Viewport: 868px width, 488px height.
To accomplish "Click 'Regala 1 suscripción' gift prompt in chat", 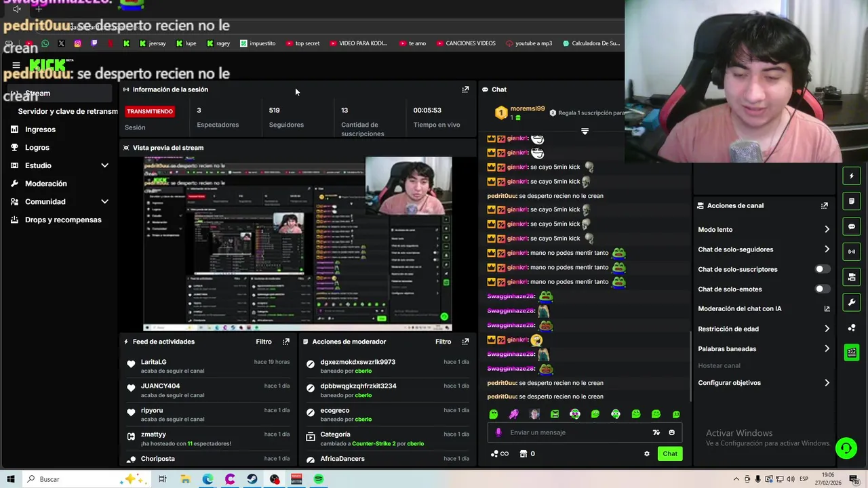I will click(587, 113).
